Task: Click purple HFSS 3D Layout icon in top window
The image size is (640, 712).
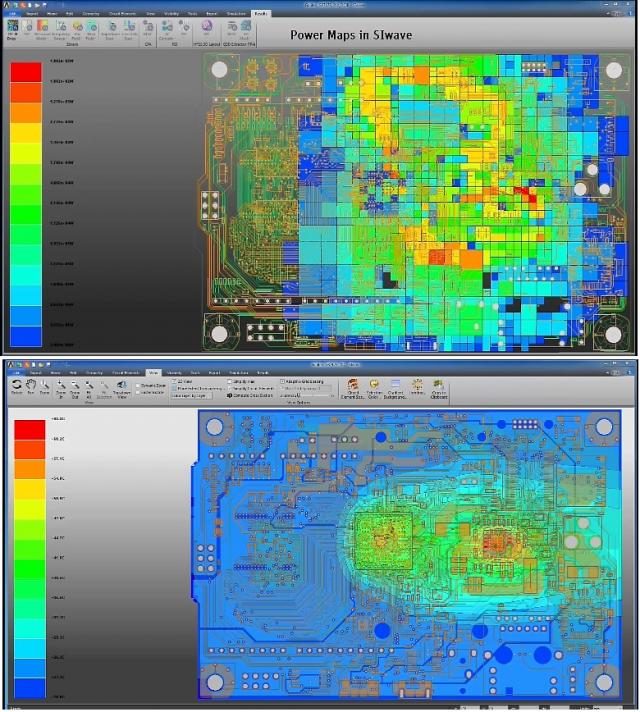Action: [x=207, y=26]
